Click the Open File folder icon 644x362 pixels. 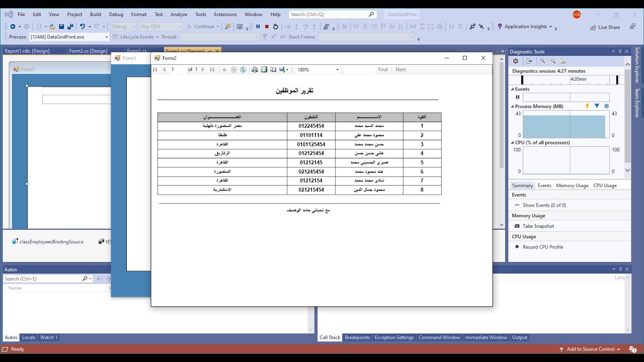(52, 27)
